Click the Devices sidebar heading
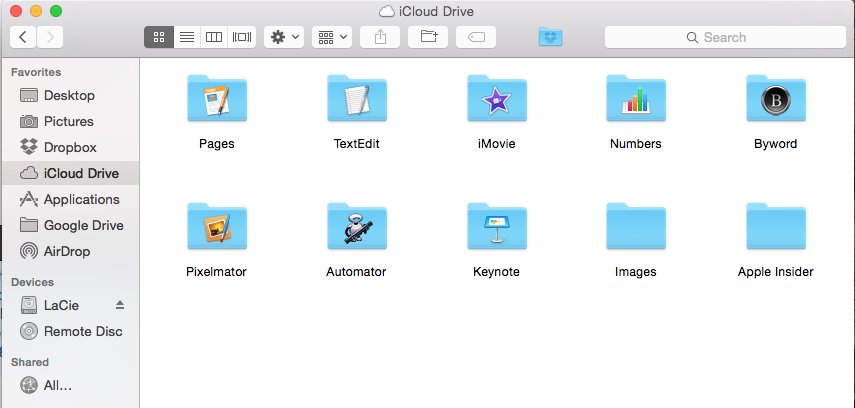855x408 pixels. point(32,282)
